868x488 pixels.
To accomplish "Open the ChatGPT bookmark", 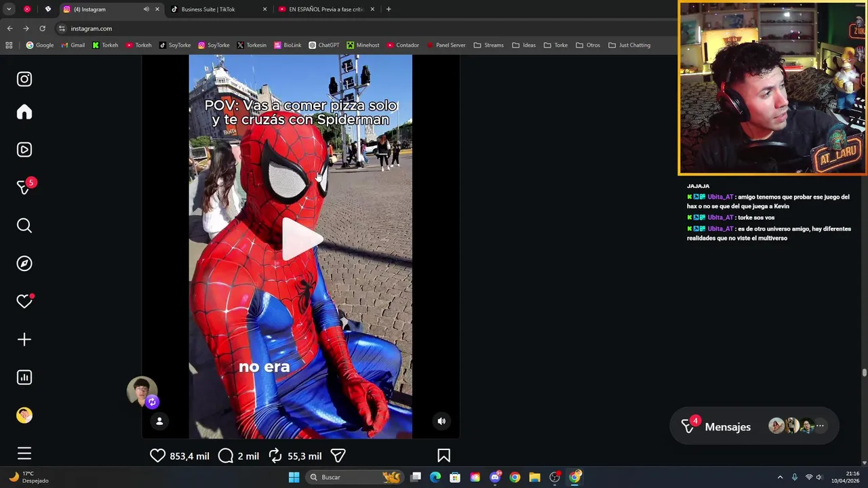I will click(x=324, y=45).
